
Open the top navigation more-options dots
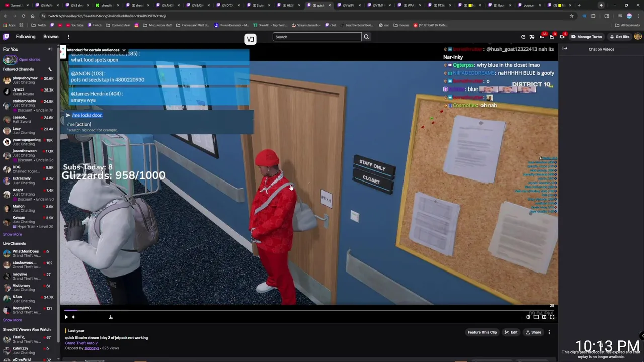coord(68,37)
